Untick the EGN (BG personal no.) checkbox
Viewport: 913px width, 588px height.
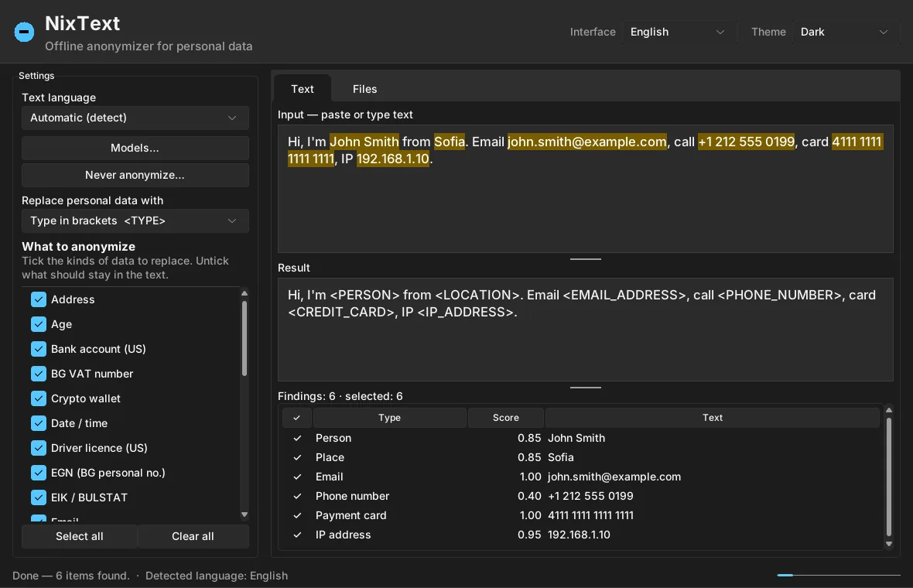pyautogui.click(x=39, y=473)
